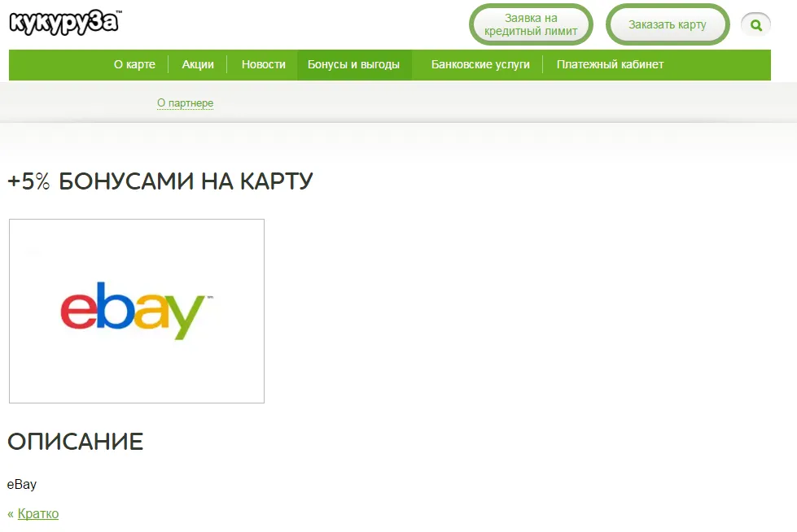Click the Кратко link

(x=38, y=514)
